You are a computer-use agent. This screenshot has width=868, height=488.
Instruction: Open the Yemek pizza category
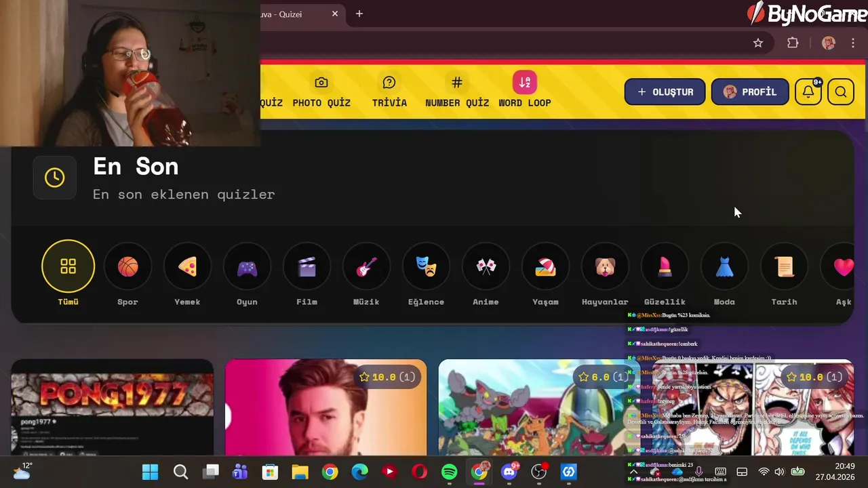coord(187,266)
